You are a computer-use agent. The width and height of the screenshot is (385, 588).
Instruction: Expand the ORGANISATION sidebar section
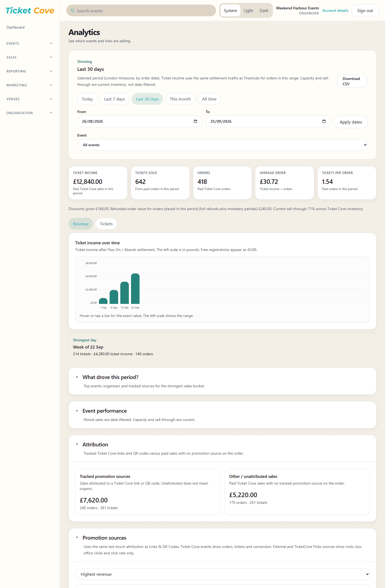click(30, 113)
